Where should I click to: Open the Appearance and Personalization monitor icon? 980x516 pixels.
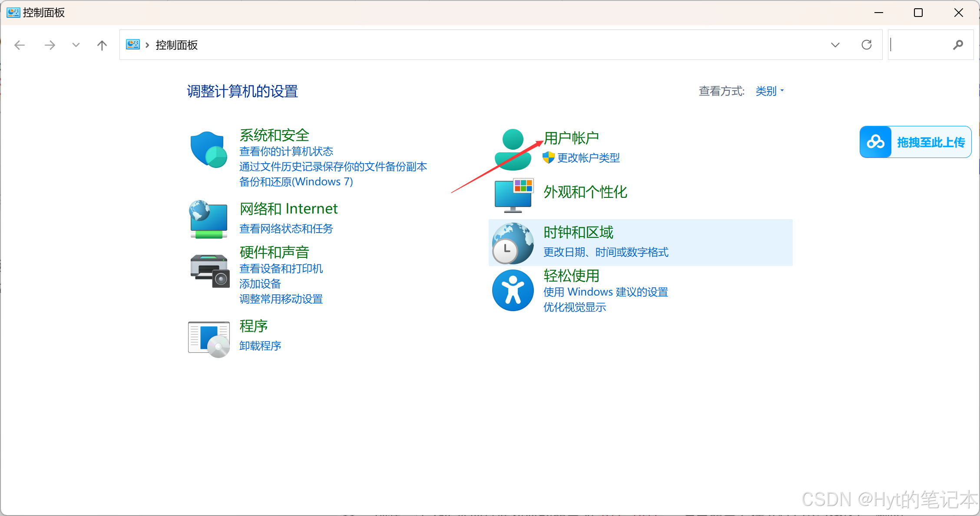pos(513,195)
